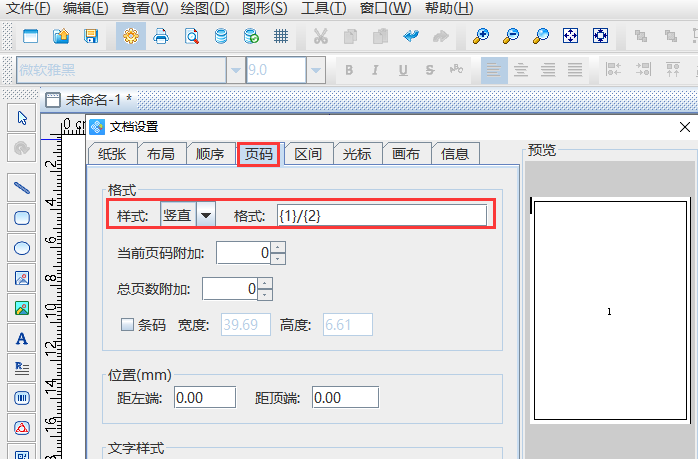Screen dimensions: 698x459
Task: Select the rich text tool icon
Action: 22,368
